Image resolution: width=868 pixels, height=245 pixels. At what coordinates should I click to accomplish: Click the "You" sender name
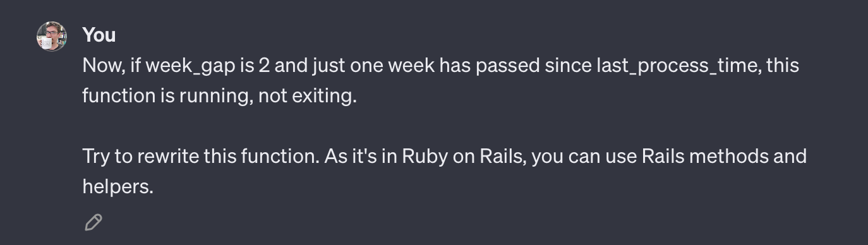click(x=99, y=35)
